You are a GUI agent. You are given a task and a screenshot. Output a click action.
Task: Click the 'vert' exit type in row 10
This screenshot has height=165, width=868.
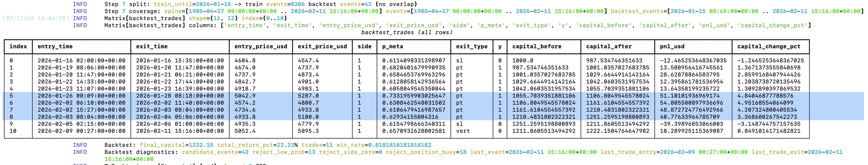pos(463,131)
